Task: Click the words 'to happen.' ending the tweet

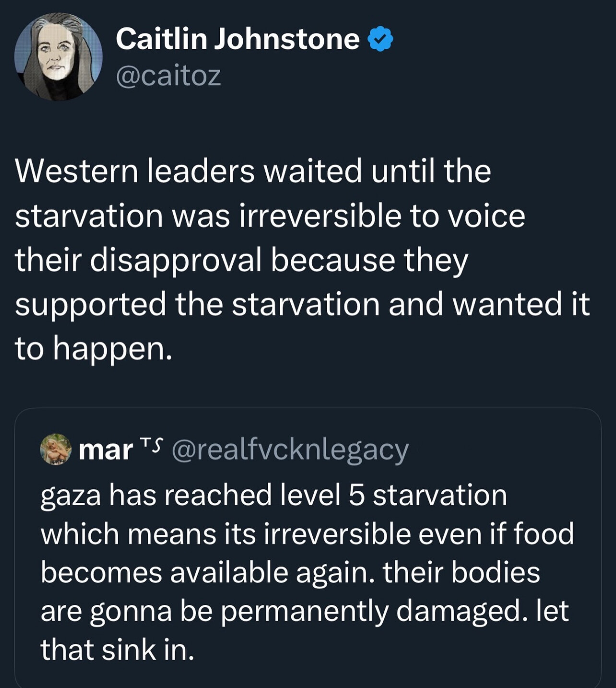Action: coord(93,349)
